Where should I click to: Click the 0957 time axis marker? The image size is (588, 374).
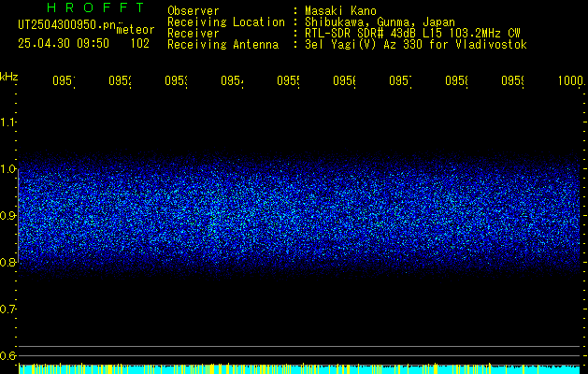click(400, 81)
